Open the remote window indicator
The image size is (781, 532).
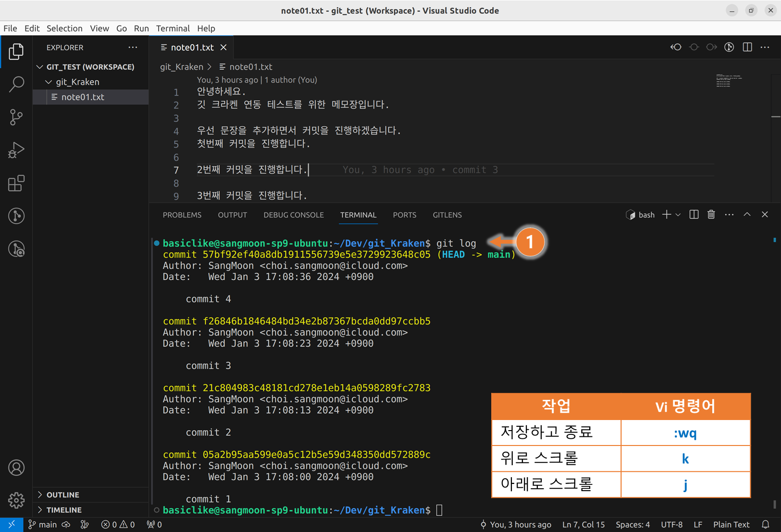(x=12, y=524)
